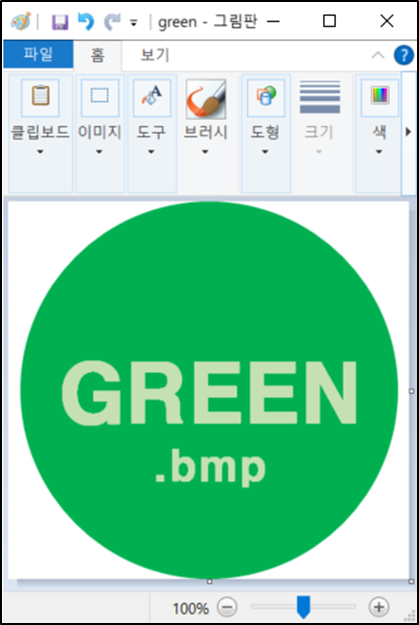Image resolution: width=419 pixels, height=625 pixels.
Task: Click the canvas right-edge resize handle
Action: (x=412, y=391)
